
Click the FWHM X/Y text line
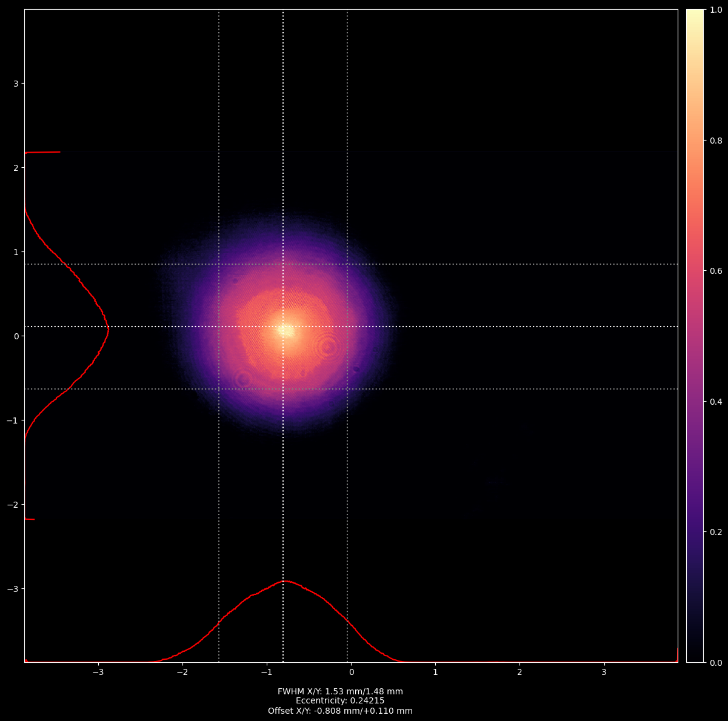pyautogui.click(x=340, y=691)
